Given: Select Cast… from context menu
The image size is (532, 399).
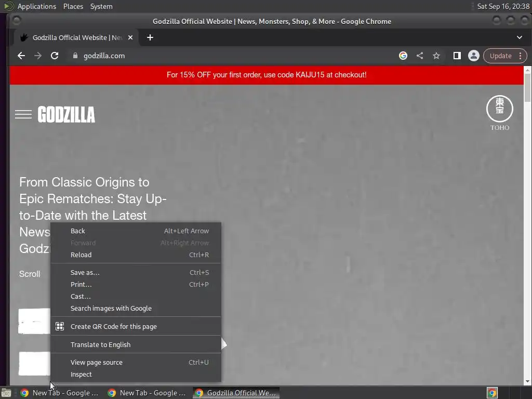Looking at the screenshot, I should click(136, 296).
